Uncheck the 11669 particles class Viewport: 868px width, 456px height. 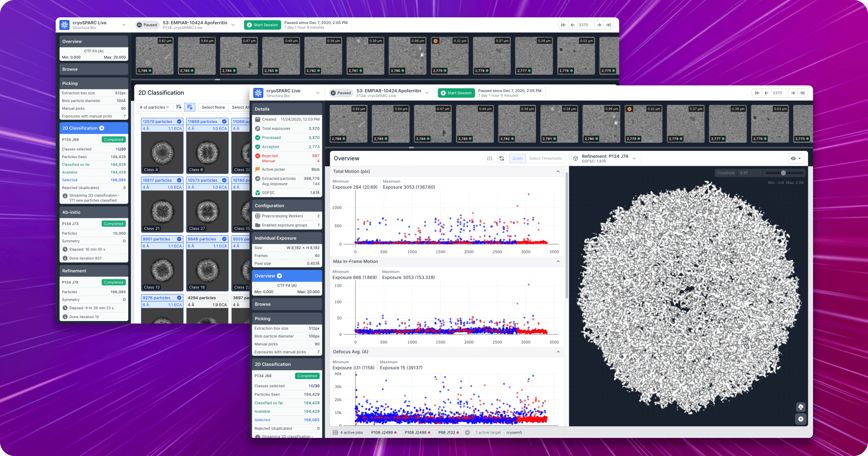coord(224,122)
